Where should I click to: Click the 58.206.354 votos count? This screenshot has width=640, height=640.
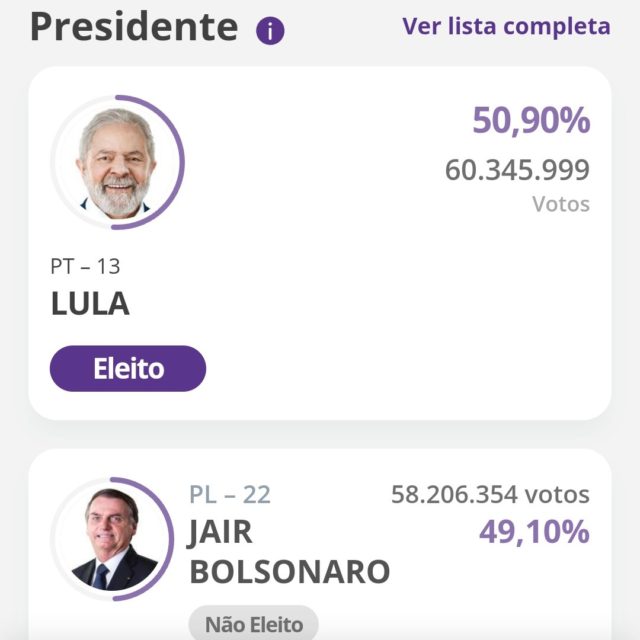[x=490, y=495]
